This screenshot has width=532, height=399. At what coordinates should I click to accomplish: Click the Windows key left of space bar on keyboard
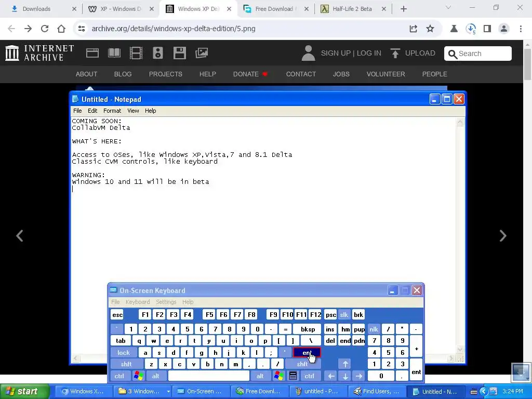[x=139, y=376]
